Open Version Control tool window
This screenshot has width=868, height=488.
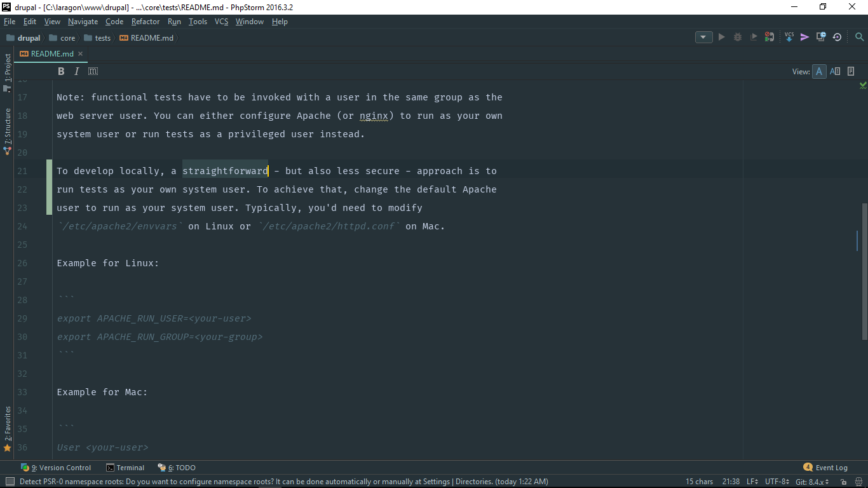pos(57,468)
